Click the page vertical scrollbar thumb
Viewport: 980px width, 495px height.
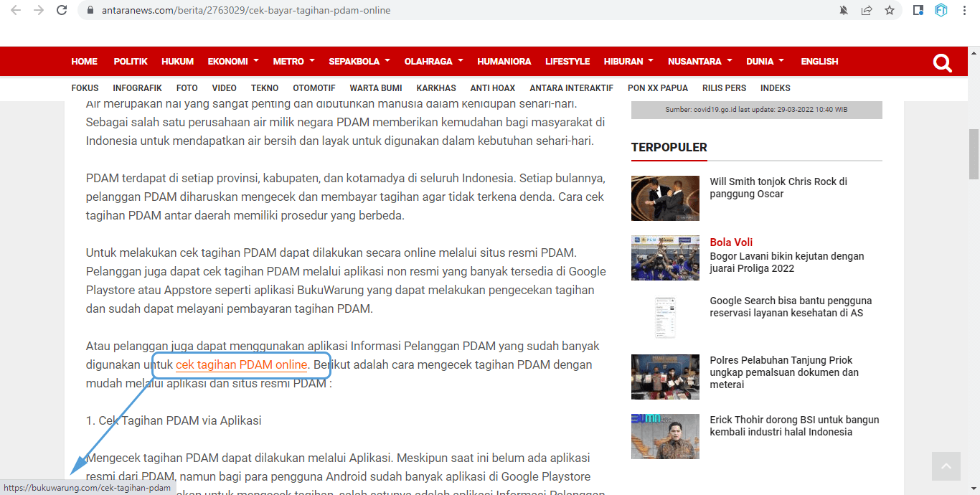pyautogui.click(x=974, y=154)
